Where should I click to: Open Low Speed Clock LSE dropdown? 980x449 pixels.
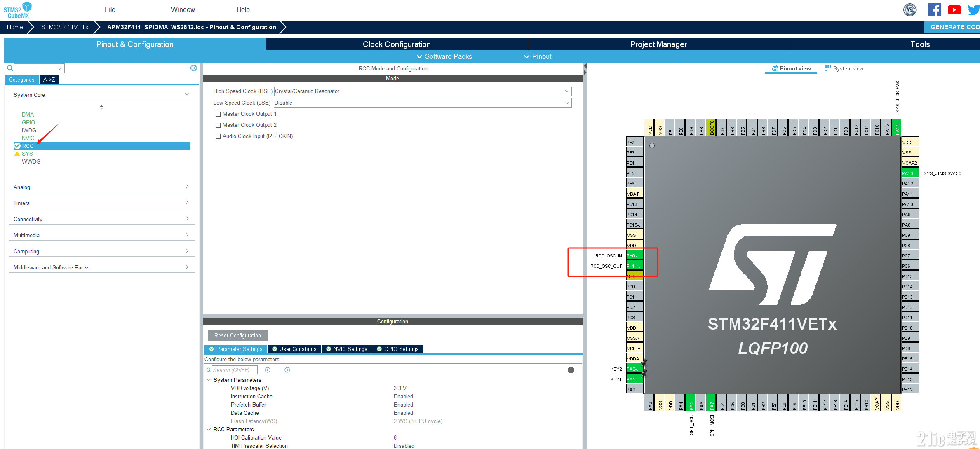(423, 103)
